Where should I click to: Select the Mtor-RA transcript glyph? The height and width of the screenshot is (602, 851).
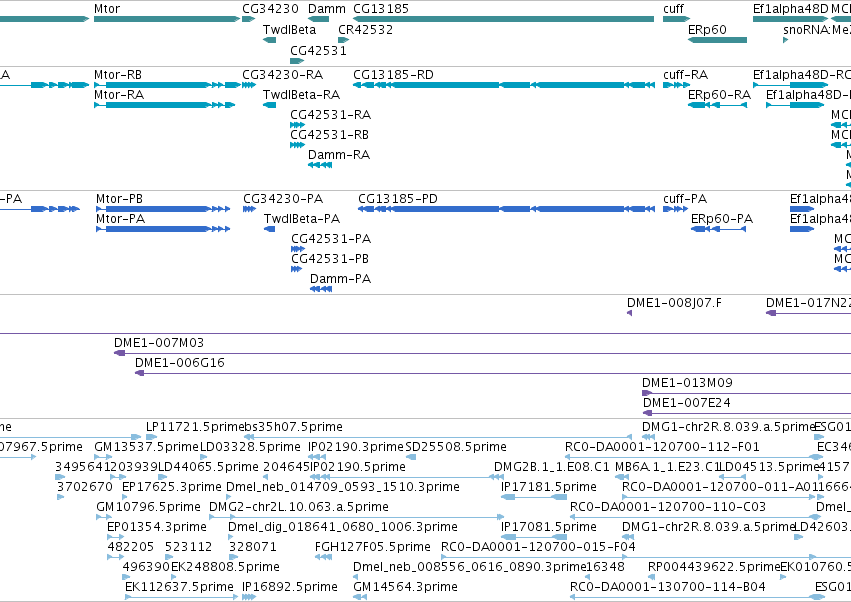coord(164,105)
